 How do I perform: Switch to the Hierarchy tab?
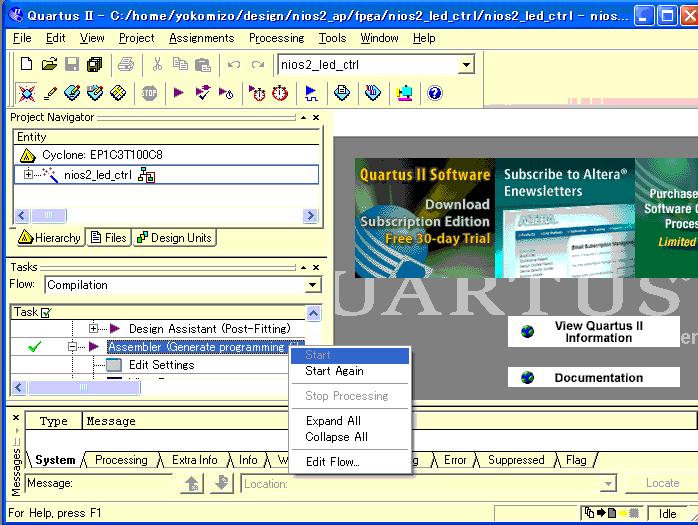[50, 238]
